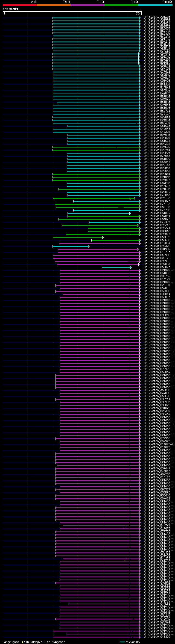Click the short cyan alignment bar for B9NJ02

click(71, 246)
